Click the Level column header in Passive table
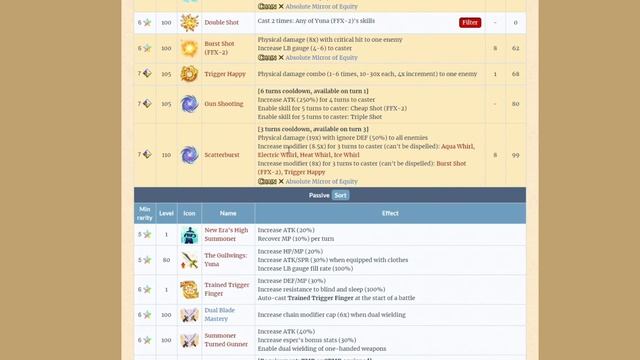This screenshot has width=640, height=360. point(166,213)
